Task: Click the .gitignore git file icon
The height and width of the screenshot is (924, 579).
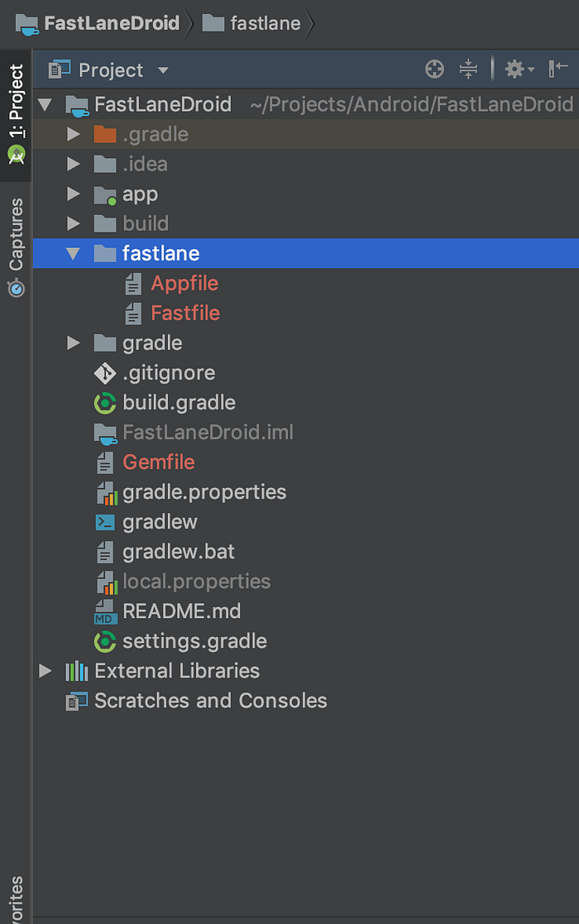Action: [105, 373]
